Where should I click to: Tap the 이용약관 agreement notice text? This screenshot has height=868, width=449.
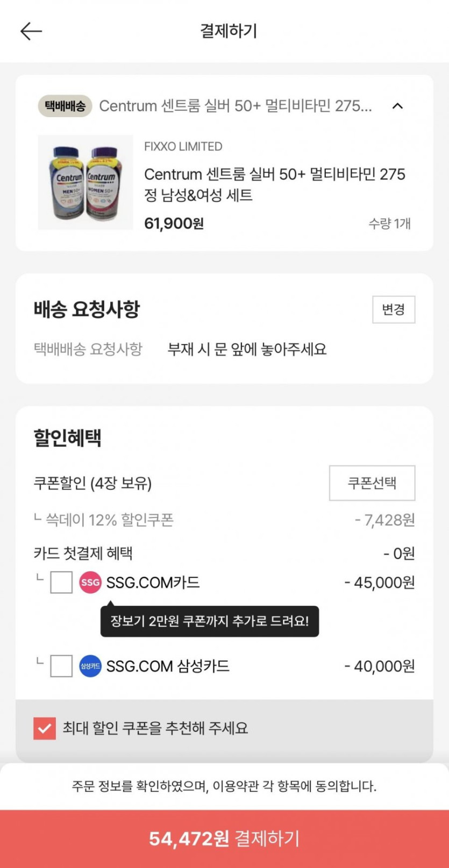pyautogui.click(x=224, y=787)
